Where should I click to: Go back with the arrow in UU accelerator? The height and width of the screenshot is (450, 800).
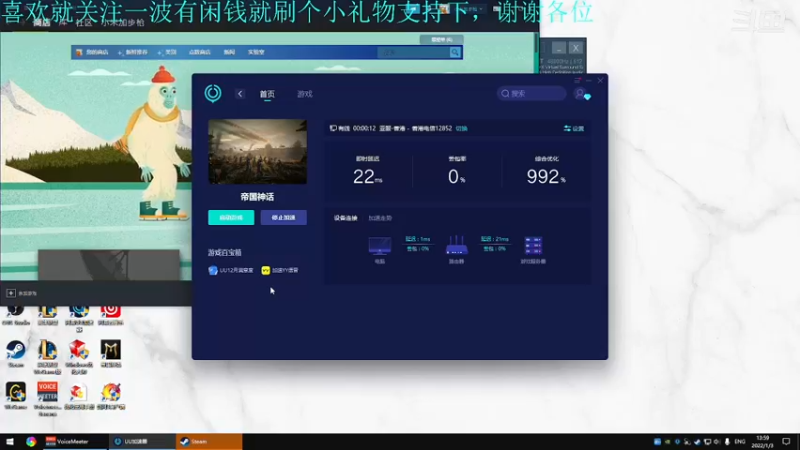240,94
